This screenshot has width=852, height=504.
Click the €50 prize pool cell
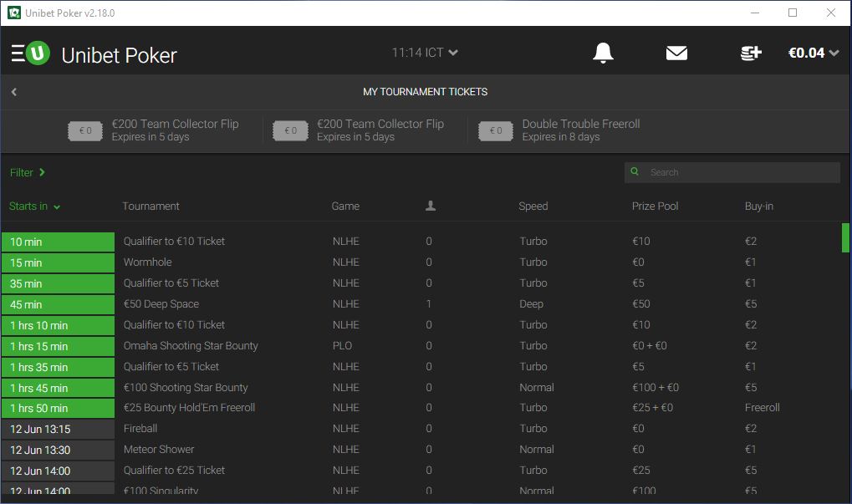pyautogui.click(x=641, y=304)
